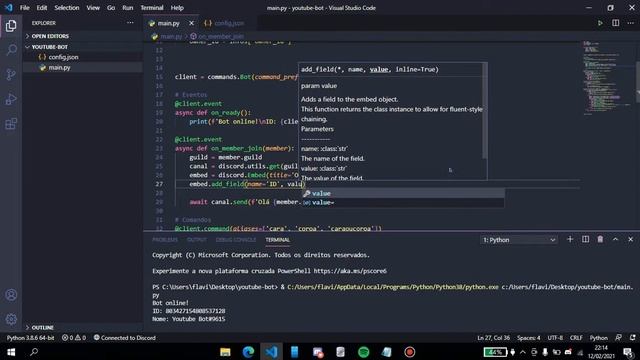This screenshot has width=640, height=360.
Task: Maximize the panel size chevron
Action: [x=616, y=240]
